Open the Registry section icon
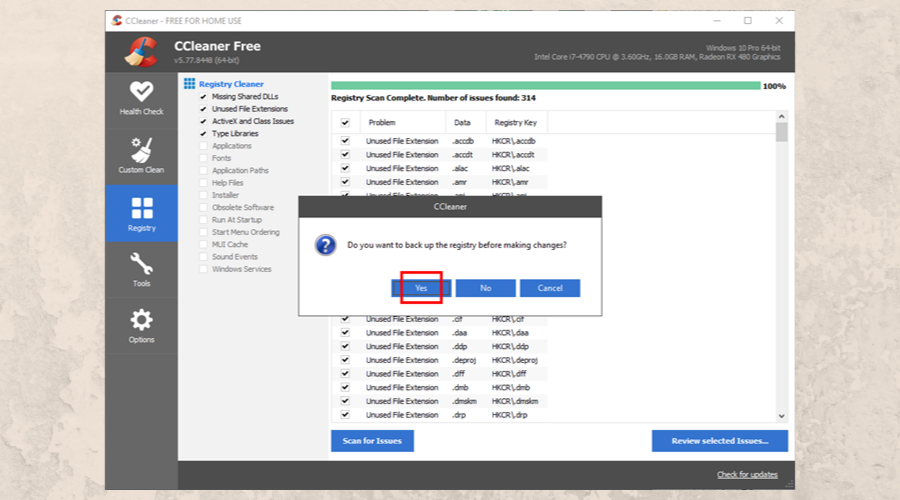 click(x=141, y=208)
